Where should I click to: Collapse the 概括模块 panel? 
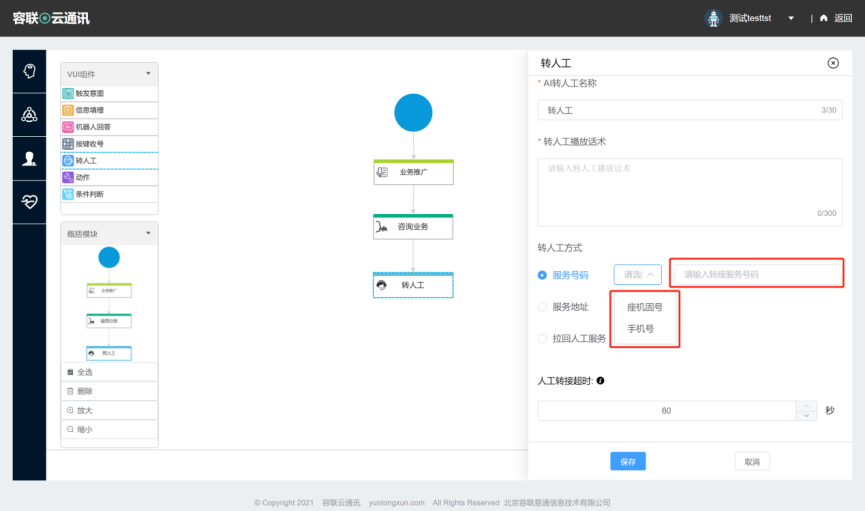coord(148,233)
